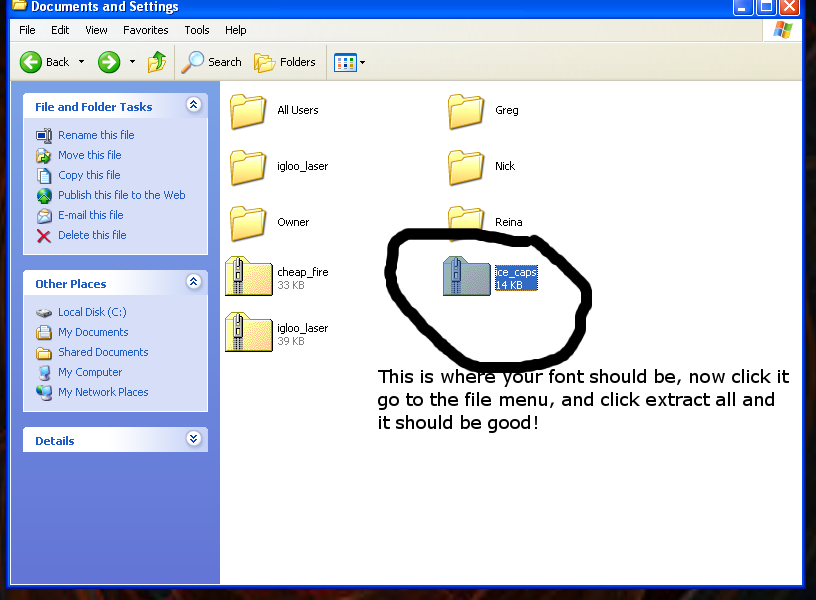Screen dimensions: 816x600
Task: Click Other Places header text
Action: (x=71, y=284)
